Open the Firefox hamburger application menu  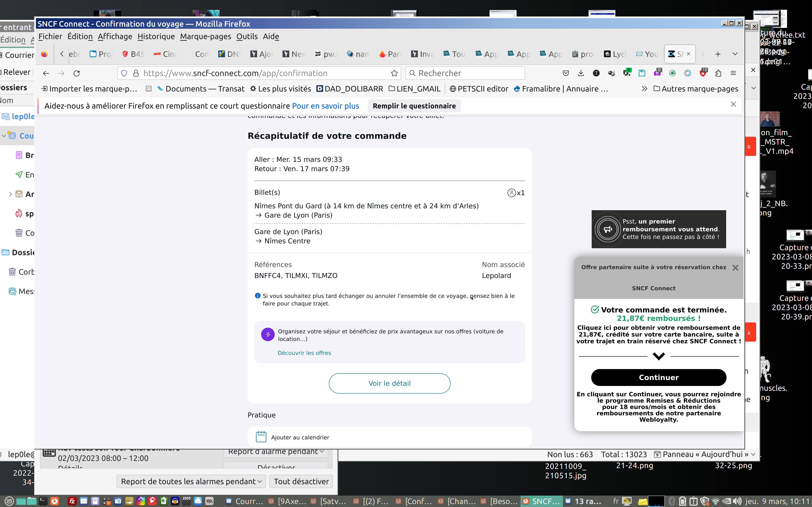pyautogui.click(x=733, y=73)
